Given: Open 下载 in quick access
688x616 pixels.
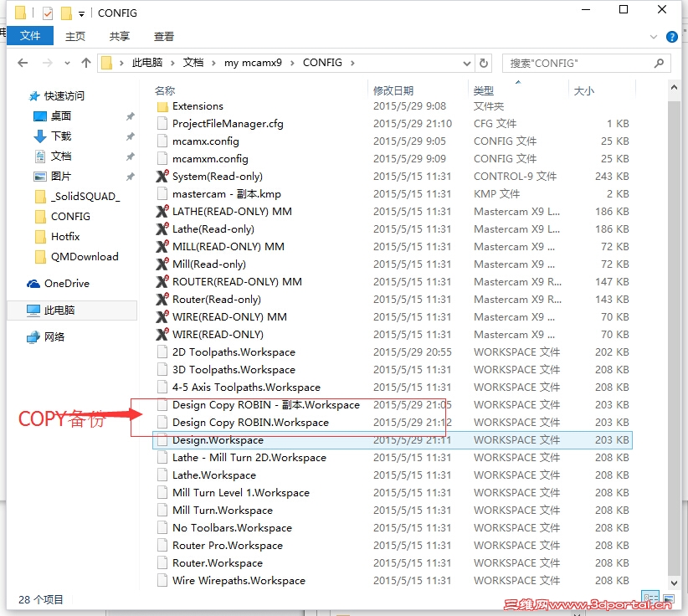Looking at the screenshot, I should coord(61,136).
